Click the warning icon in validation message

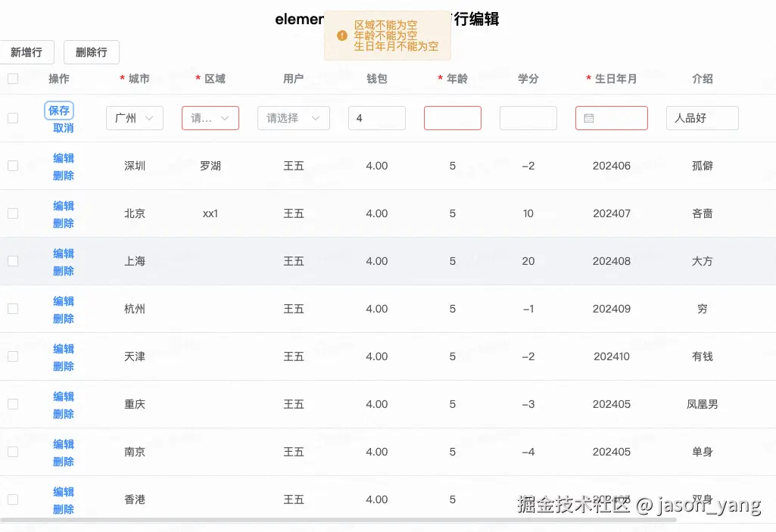[341, 36]
